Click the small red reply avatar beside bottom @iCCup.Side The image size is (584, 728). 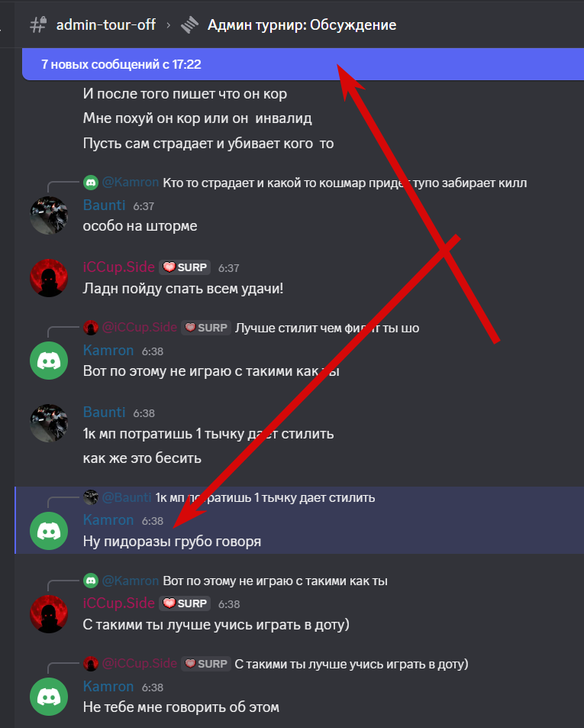pos(90,664)
